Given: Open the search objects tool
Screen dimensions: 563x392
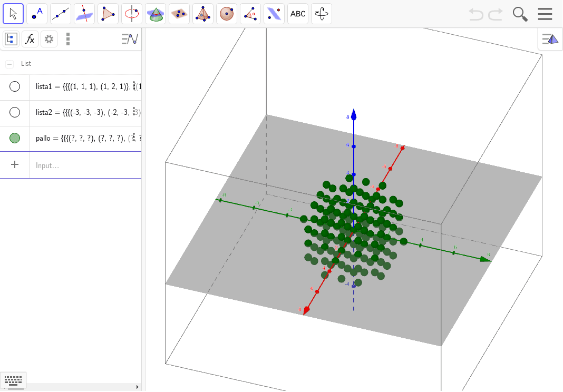Looking at the screenshot, I should (x=520, y=14).
